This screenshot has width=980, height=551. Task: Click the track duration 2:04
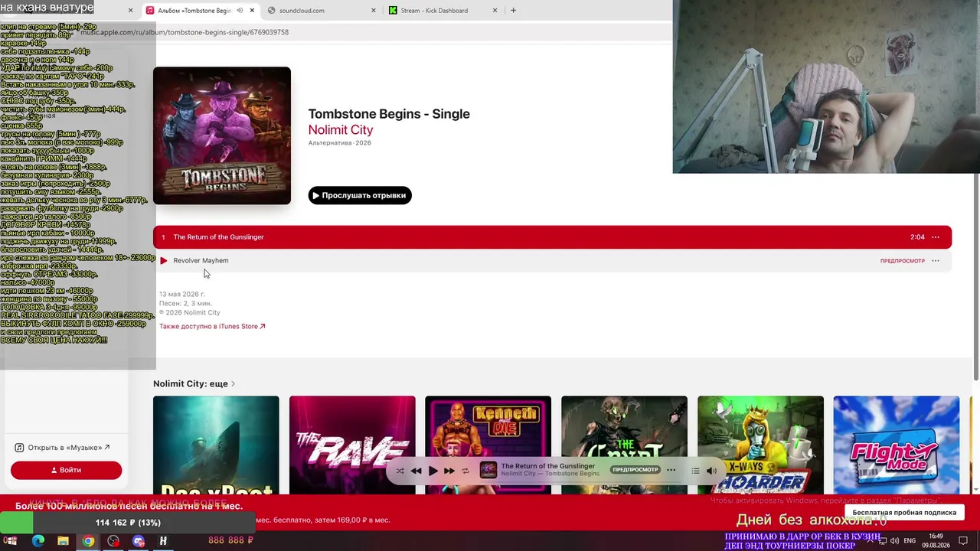pos(917,237)
